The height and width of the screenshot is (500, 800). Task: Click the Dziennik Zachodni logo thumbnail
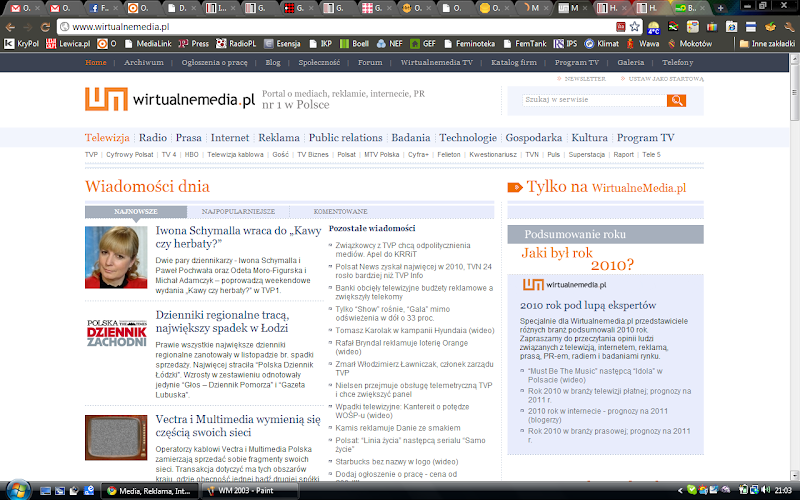click(116, 333)
